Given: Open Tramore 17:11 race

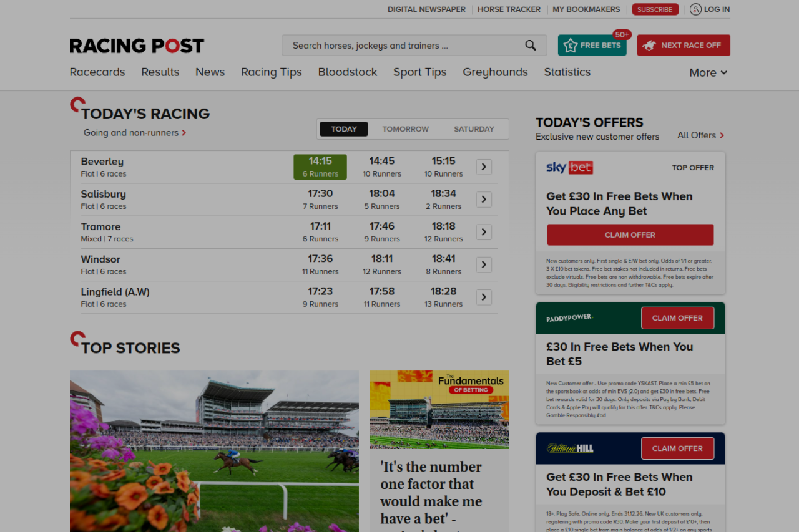Looking at the screenshot, I should coord(320,231).
